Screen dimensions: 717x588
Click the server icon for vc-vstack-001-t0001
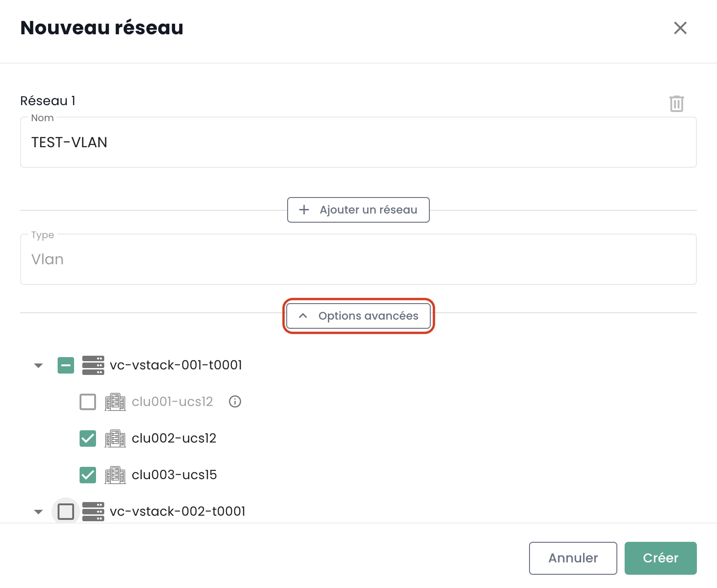(x=93, y=365)
